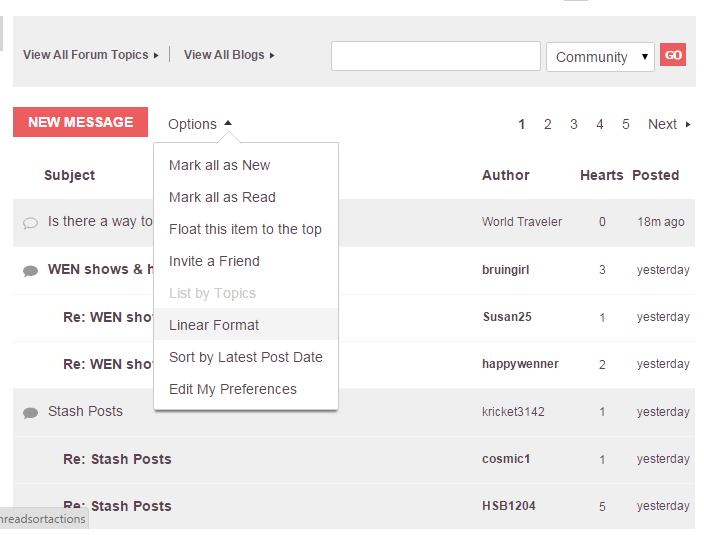
Task: Click the speech bubble icon beside Stash Posts
Action: coord(30,412)
